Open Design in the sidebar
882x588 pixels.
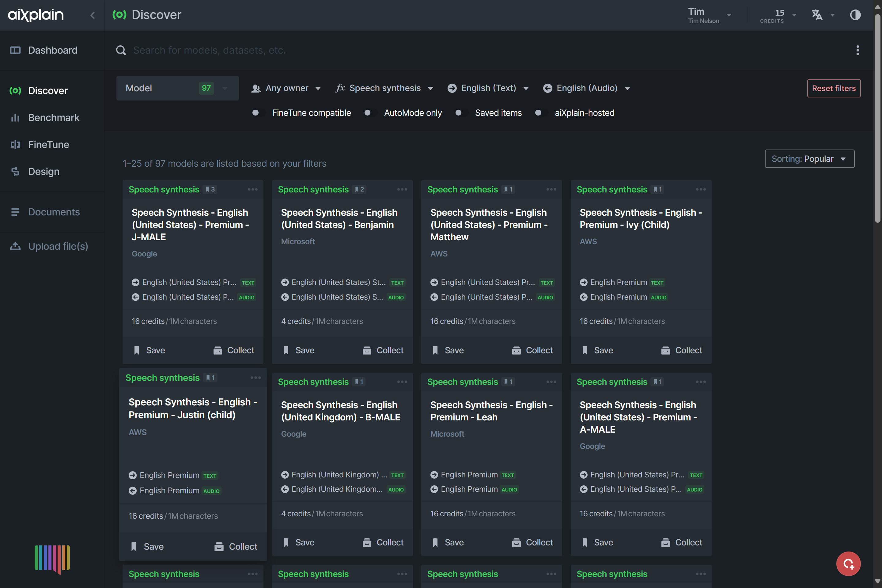point(52,171)
